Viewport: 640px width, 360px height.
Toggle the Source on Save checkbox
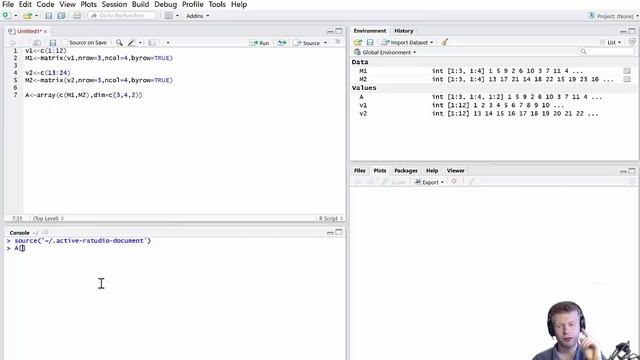point(65,42)
